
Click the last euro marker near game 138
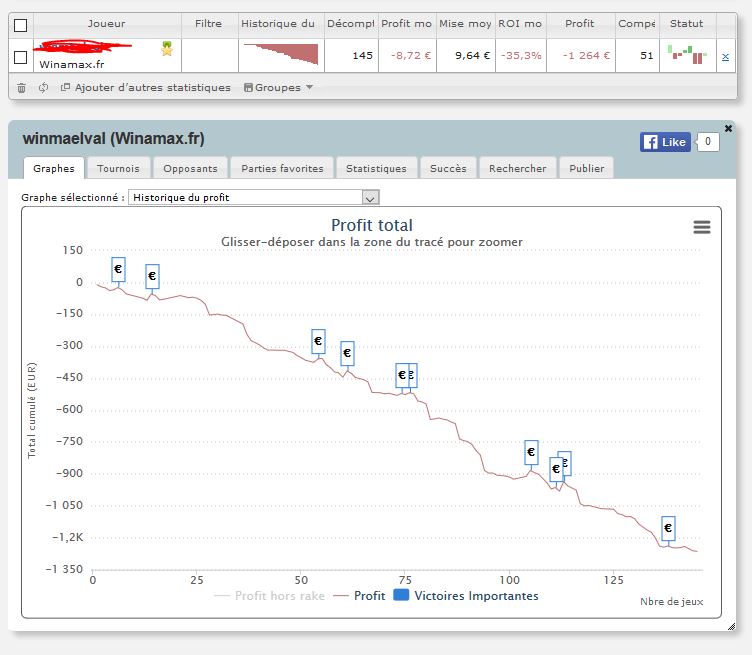pyautogui.click(x=668, y=528)
